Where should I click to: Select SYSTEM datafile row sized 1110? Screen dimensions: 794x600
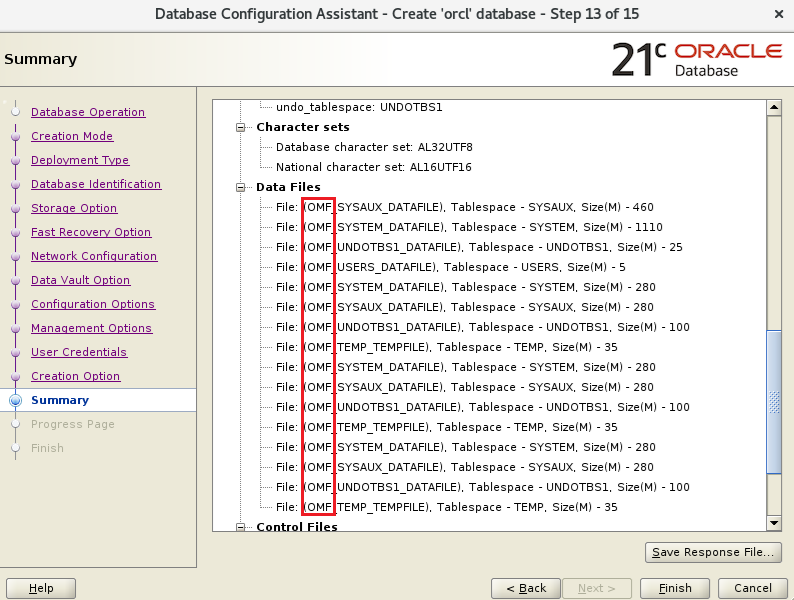pos(469,227)
